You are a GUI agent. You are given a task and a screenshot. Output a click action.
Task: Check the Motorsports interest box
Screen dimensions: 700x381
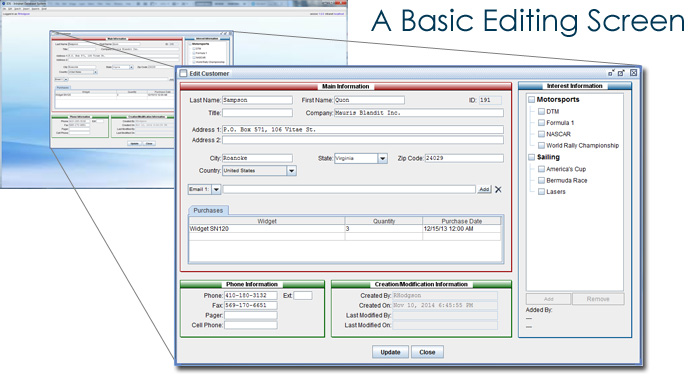point(531,100)
